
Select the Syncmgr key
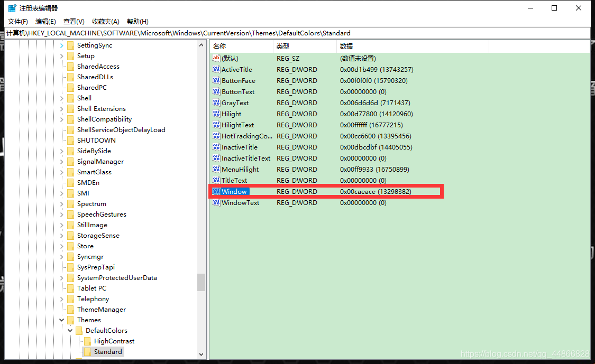coord(90,257)
